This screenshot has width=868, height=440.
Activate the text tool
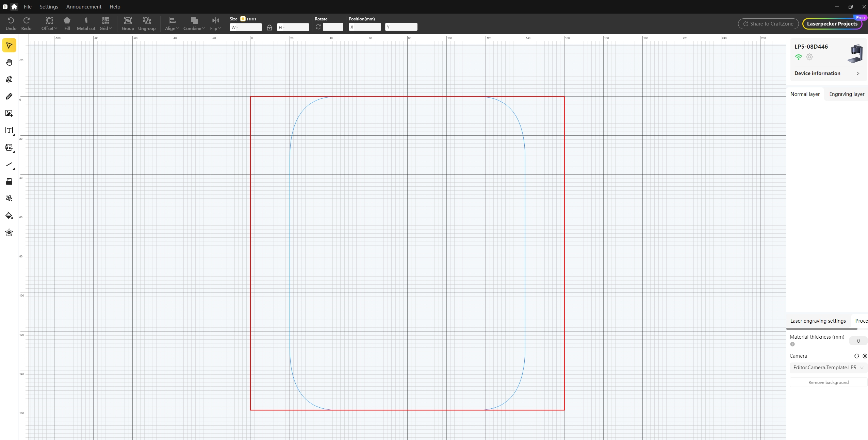pos(9,130)
